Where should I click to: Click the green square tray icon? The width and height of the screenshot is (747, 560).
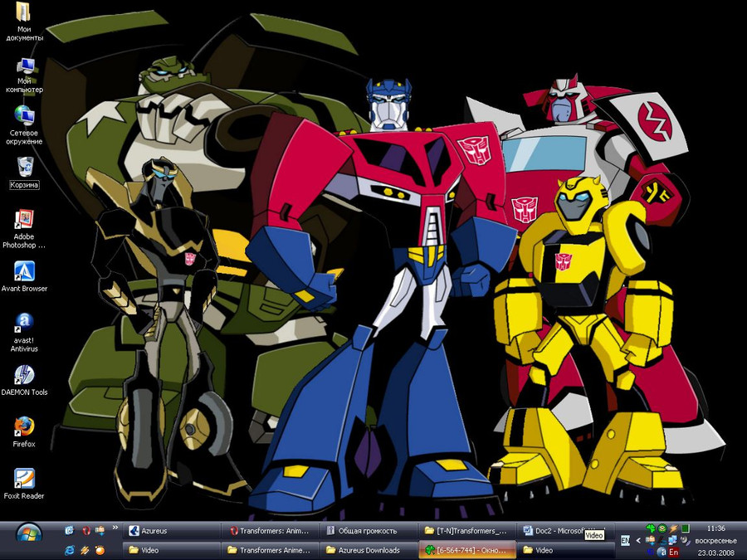686,528
